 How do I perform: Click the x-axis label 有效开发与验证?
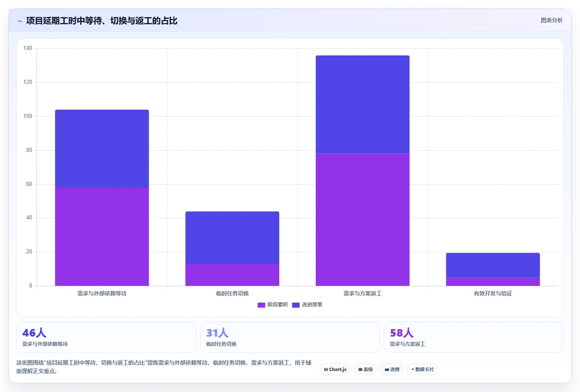(493, 293)
